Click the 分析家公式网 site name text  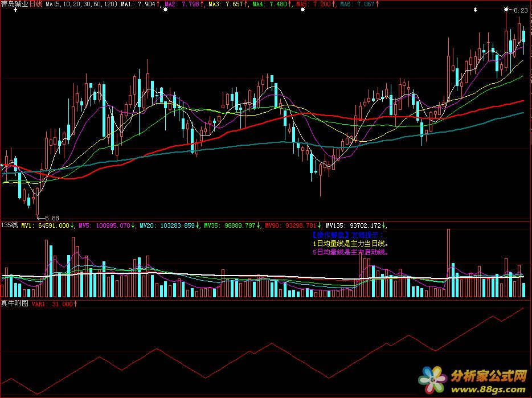[488, 377]
